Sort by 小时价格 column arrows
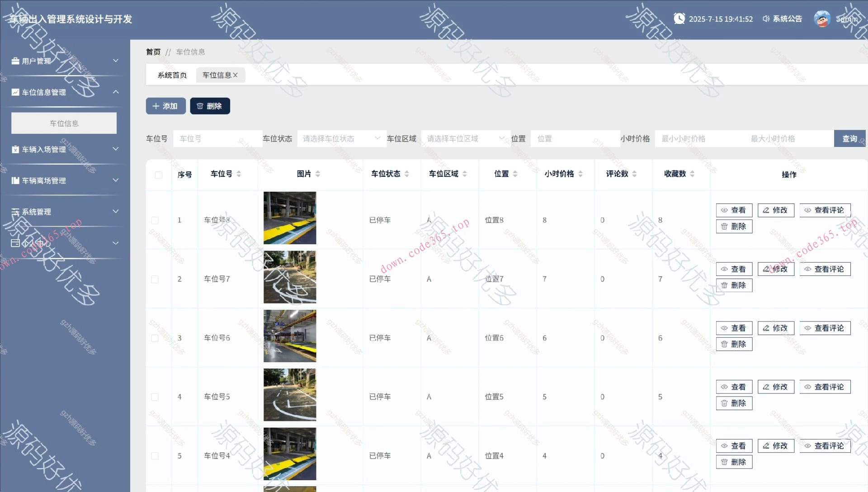The height and width of the screenshot is (492, 868). [580, 174]
